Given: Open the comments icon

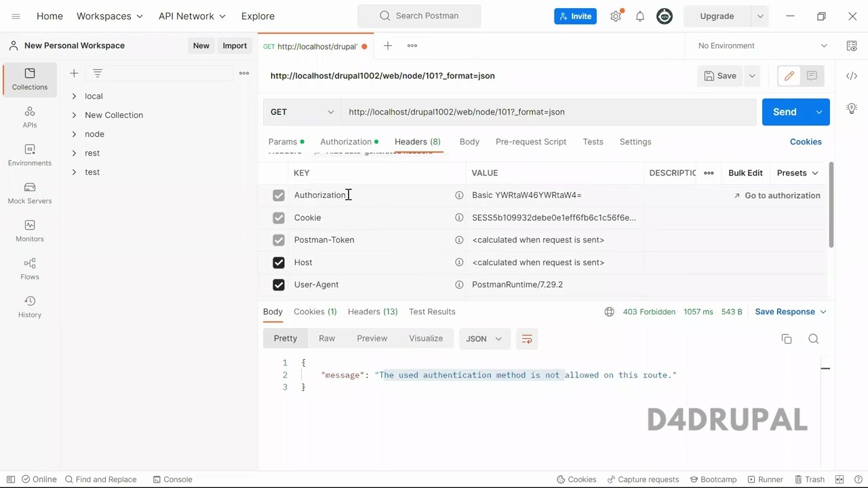Looking at the screenshot, I should pos(812,76).
